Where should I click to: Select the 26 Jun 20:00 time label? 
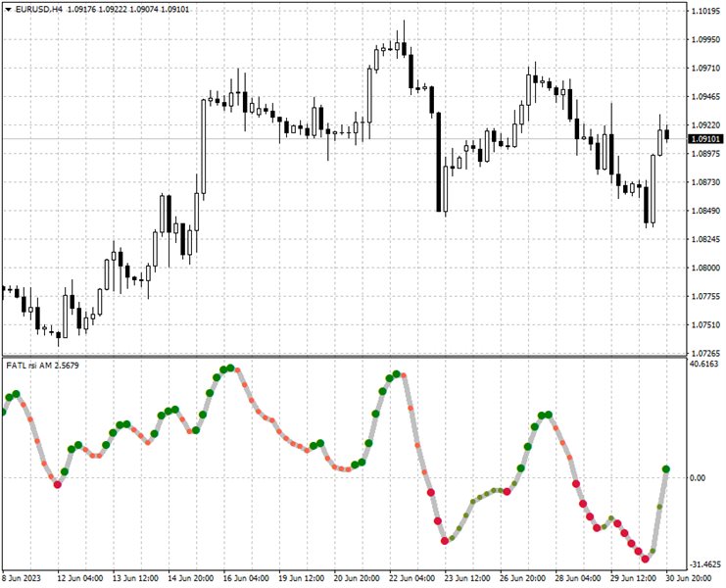click(x=522, y=578)
